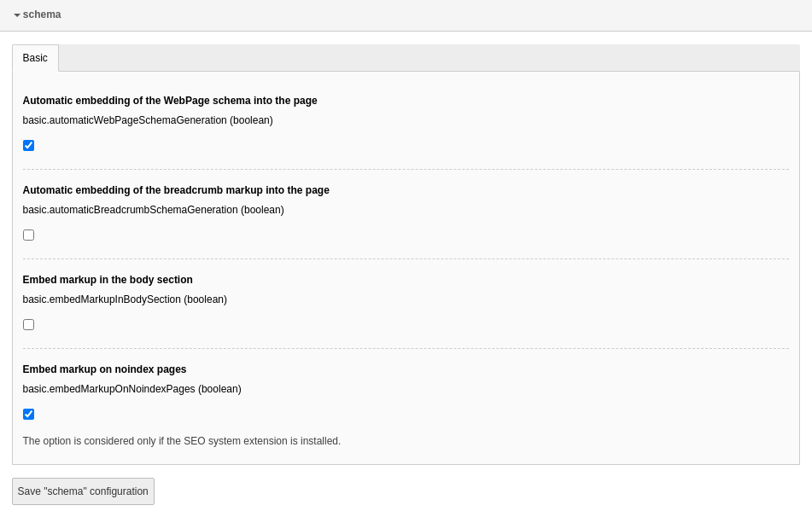Image resolution: width=812 pixels, height=517 pixels.
Task: Enable automatic breadcrumb markup embedding
Action: (28, 235)
